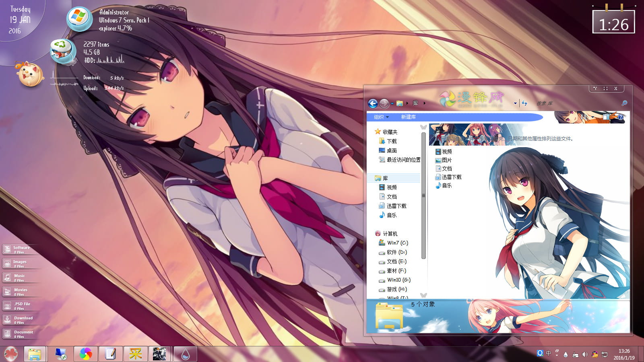This screenshot has height=362, width=644.
Task: Click the Help question mark icon in explorer
Action: (x=621, y=117)
